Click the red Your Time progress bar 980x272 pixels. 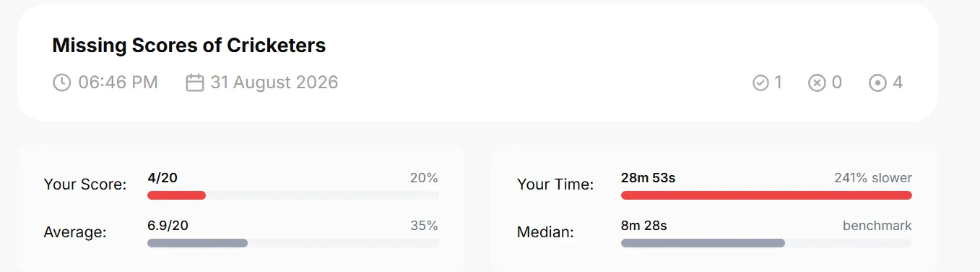[766, 195]
